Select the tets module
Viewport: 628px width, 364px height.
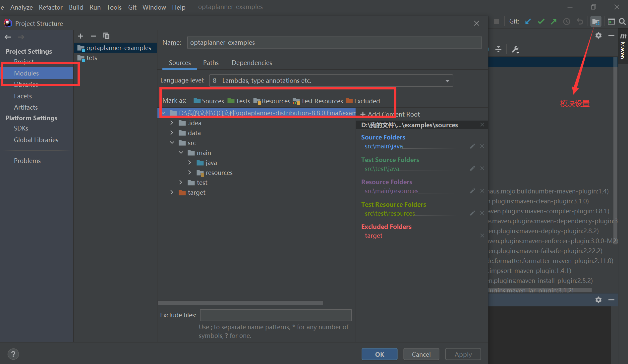point(91,58)
